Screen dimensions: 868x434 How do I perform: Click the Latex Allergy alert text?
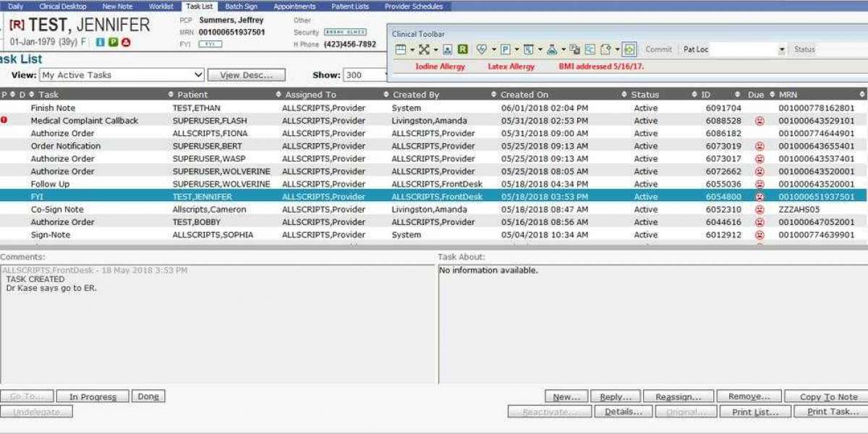click(511, 67)
